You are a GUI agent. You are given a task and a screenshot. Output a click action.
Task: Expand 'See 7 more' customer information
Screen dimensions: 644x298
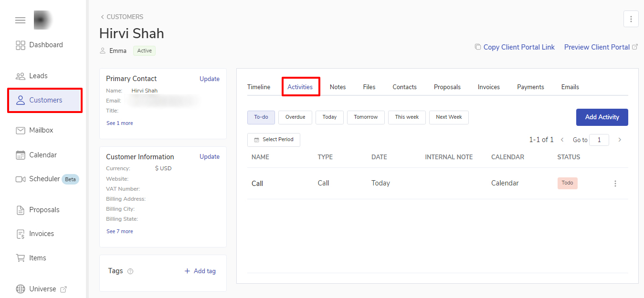(119, 231)
